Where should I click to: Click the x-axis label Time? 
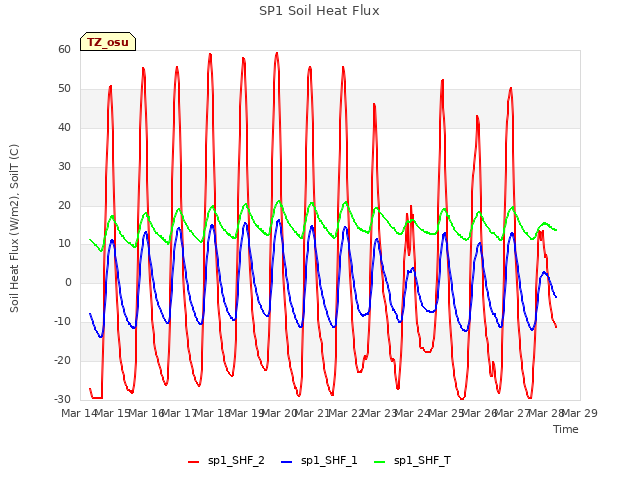566,429
